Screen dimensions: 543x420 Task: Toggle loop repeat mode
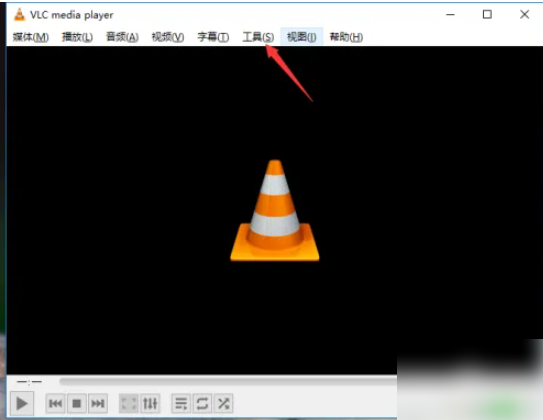point(202,403)
